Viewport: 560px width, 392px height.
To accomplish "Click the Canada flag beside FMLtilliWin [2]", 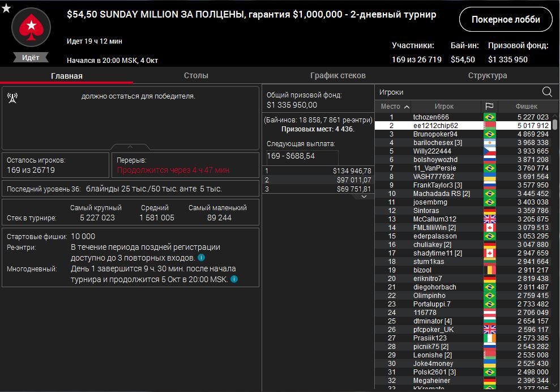I will pos(489,228).
